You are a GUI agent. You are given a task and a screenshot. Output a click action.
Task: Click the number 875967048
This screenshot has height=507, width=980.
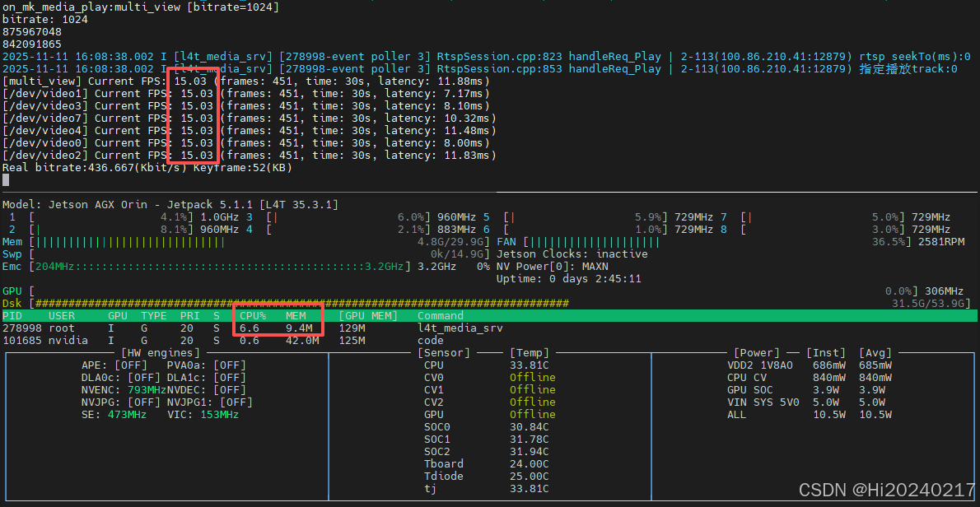tap(32, 32)
